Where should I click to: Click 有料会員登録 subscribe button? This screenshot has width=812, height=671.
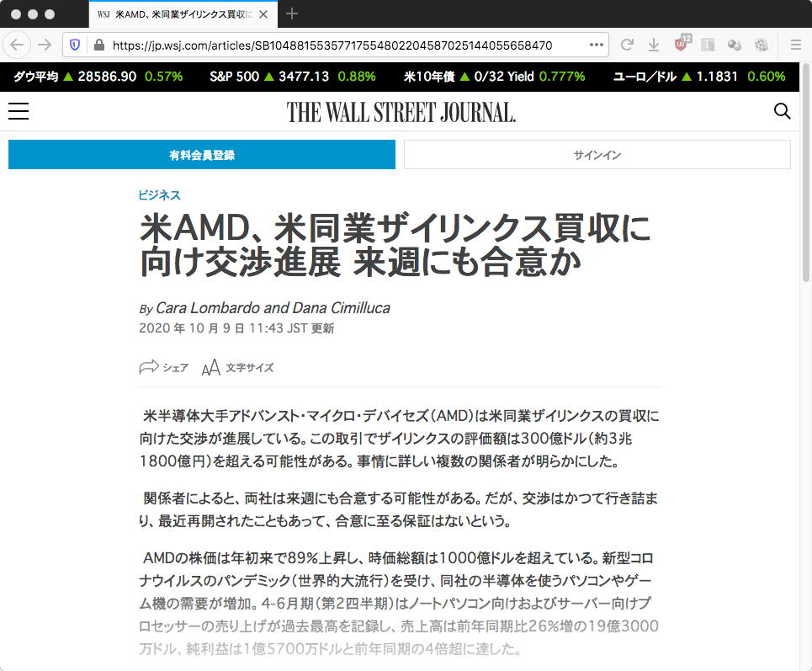pyautogui.click(x=202, y=154)
